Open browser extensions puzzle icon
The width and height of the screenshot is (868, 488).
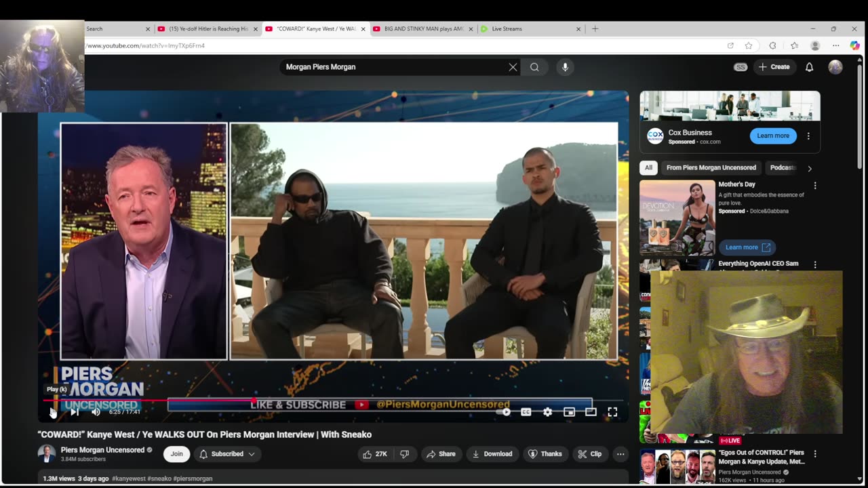click(x=772, y=45)
